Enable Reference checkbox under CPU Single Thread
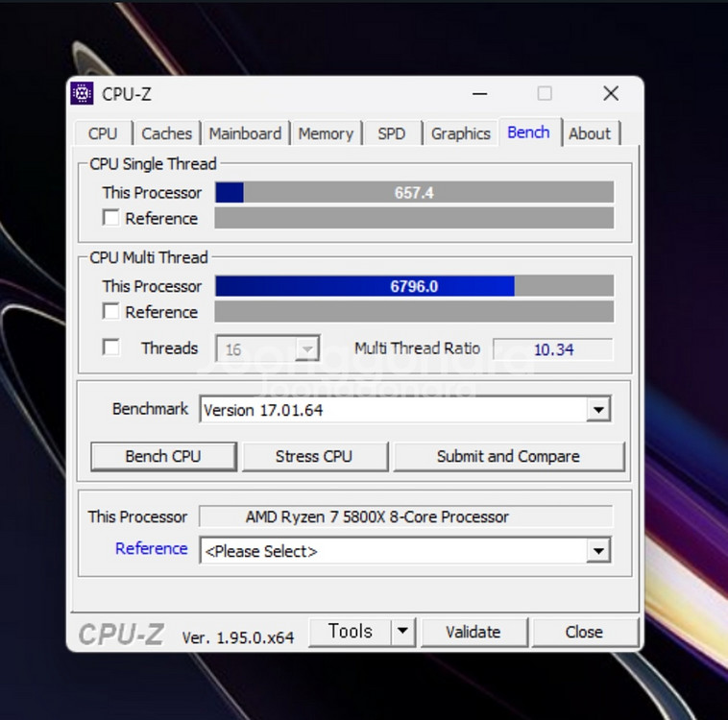Screen dimensions: 728x720 (111, 218)
